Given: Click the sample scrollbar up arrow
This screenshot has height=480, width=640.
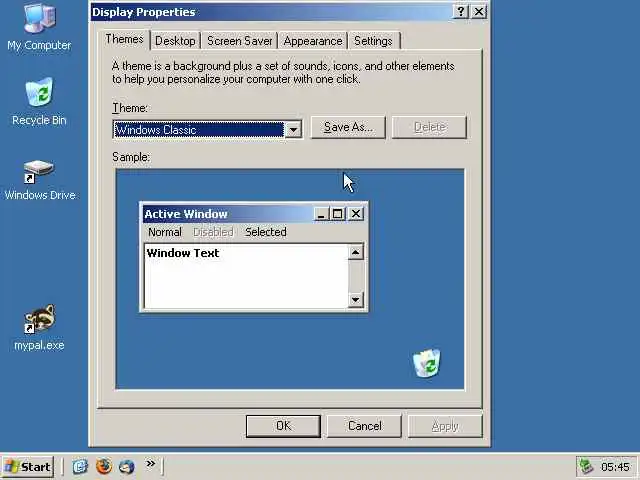Looking at the screenshot, I should coord(356,253).
